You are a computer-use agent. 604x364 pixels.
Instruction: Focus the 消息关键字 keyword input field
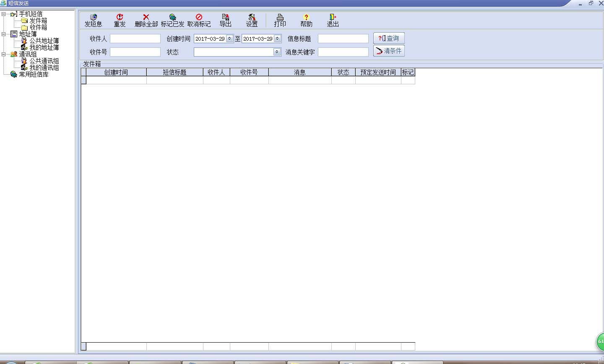tap(343, 52)
